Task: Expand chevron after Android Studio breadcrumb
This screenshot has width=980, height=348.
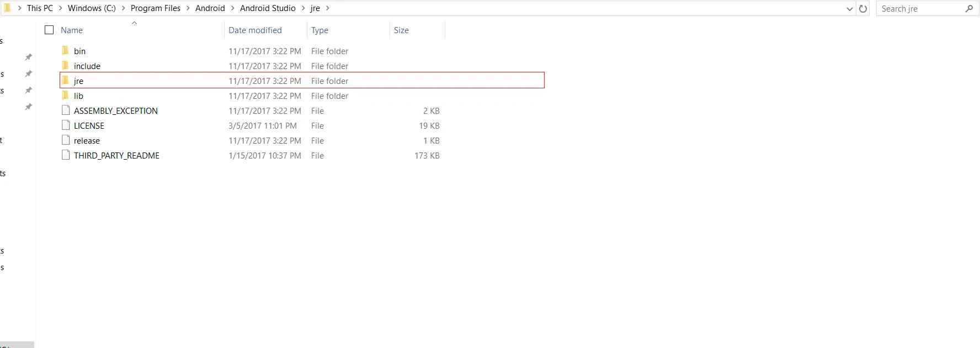Action: coord(303,8)
